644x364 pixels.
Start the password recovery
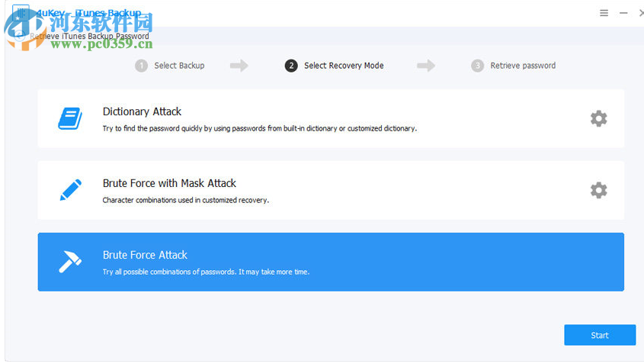pyautogui.click(x=600, y=335)
